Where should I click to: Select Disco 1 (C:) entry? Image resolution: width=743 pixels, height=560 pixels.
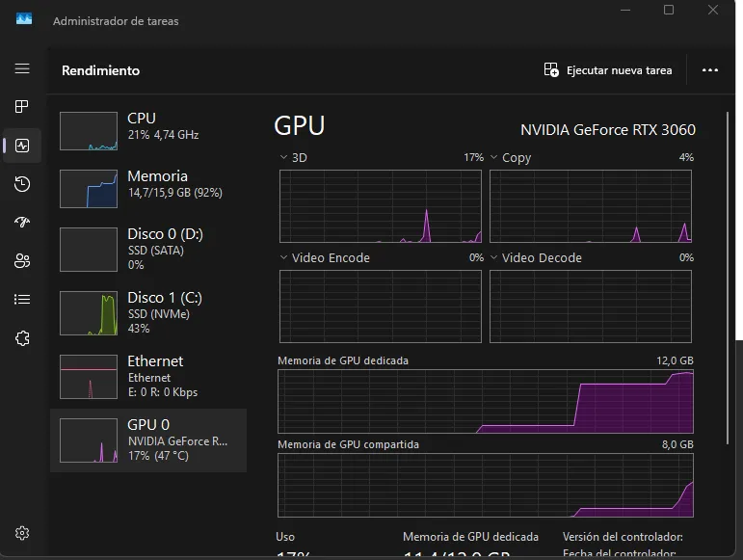point(148,313)
